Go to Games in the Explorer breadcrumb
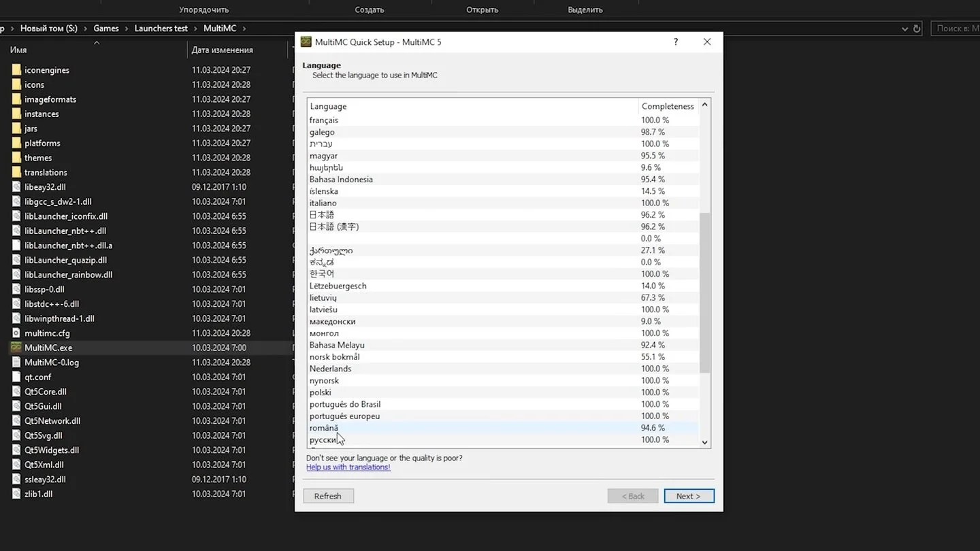The width and height of the screenshot is (980, 551). pyautogui.click(x=106, y=29)
